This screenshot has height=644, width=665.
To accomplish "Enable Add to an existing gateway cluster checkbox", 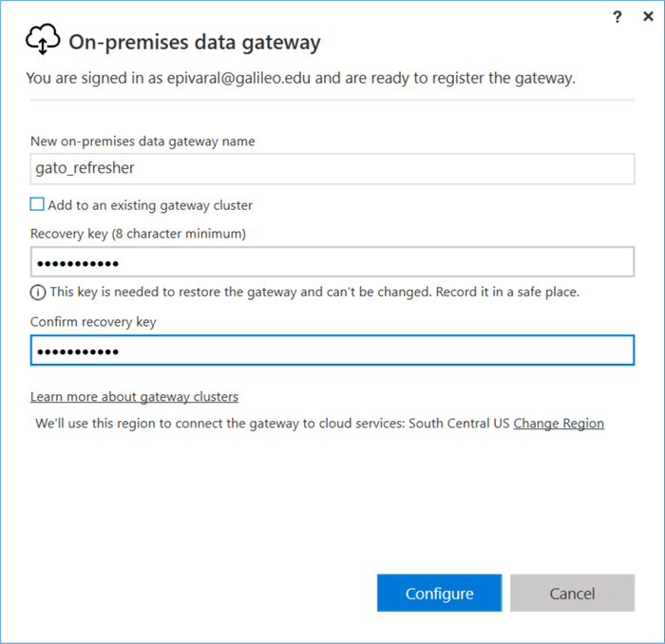I will [37, 204].
